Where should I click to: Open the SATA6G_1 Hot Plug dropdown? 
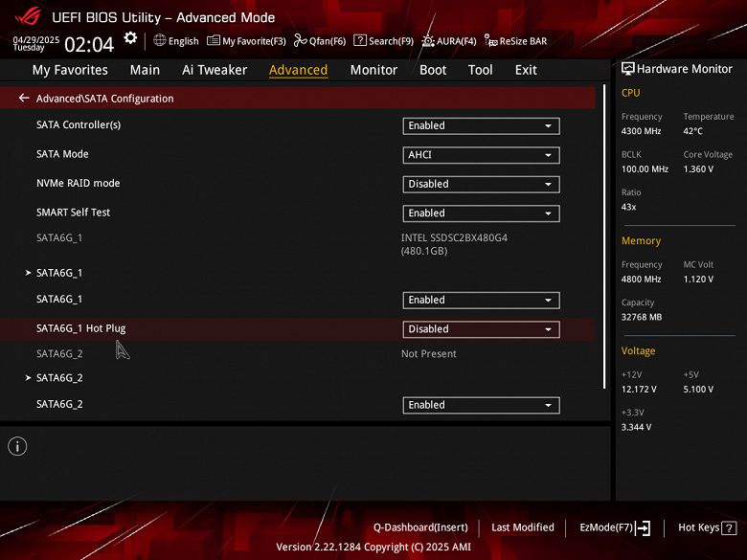(x=481, y=329)
